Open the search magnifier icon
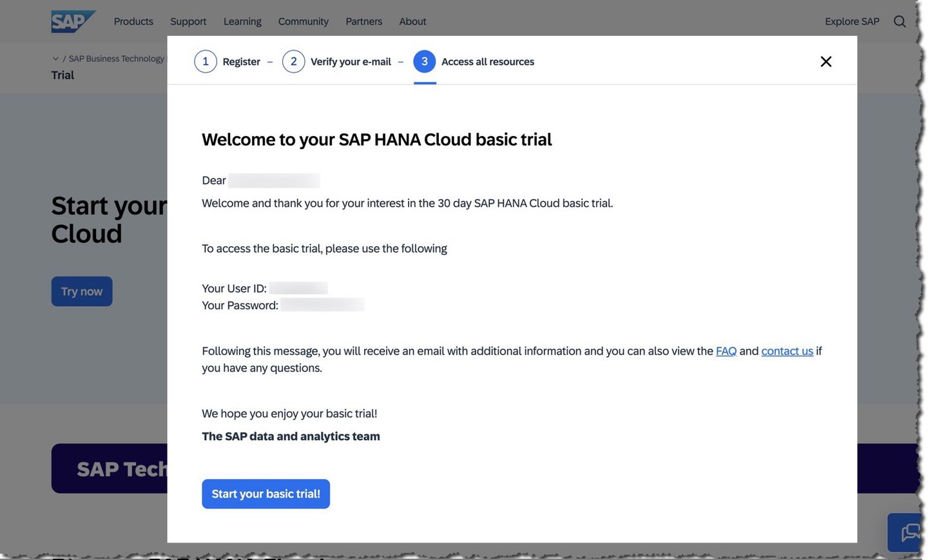Screen dimensions: 928x560 [x=900, y=21]
